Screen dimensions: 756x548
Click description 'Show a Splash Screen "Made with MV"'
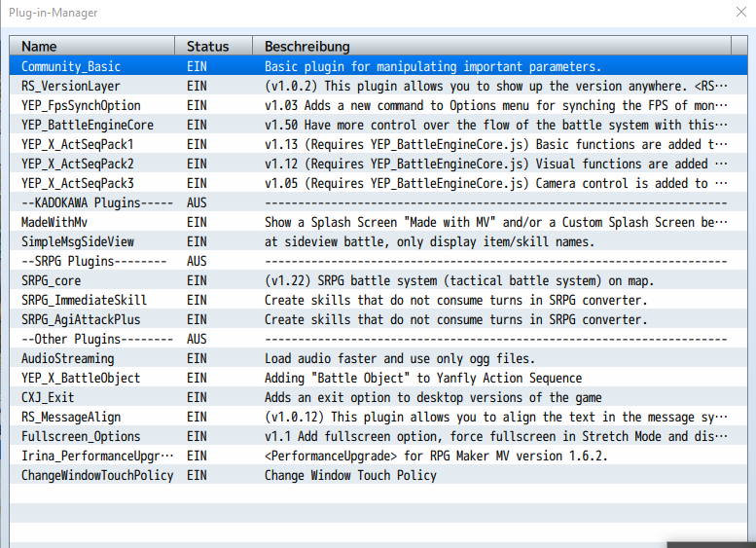coord(379,222)
